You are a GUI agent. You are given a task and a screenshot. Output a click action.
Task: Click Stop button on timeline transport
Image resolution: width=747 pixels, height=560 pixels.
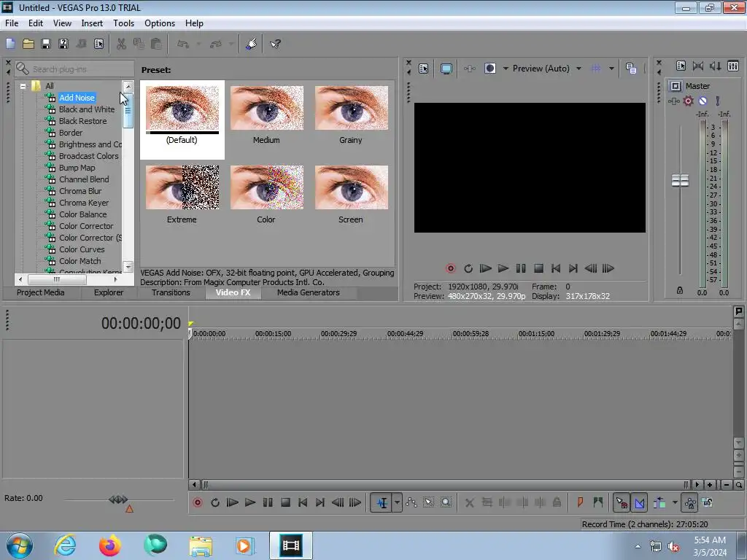pos(285,502)
